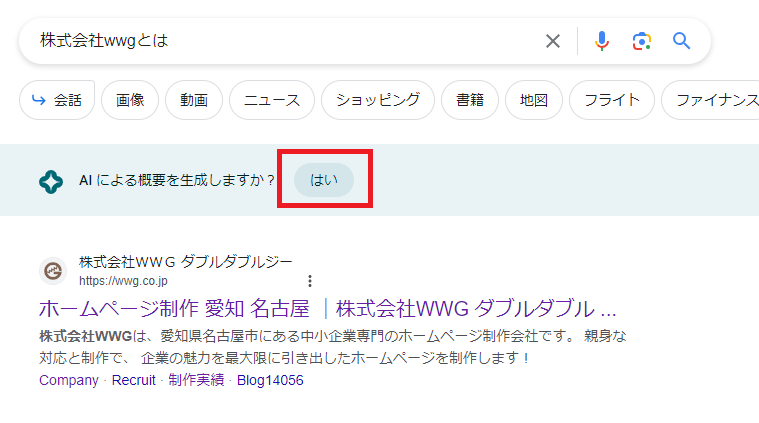Viewport: 759px width, 423px height.
Task: Select the ニュース filter tab
Action: point(272,100)
